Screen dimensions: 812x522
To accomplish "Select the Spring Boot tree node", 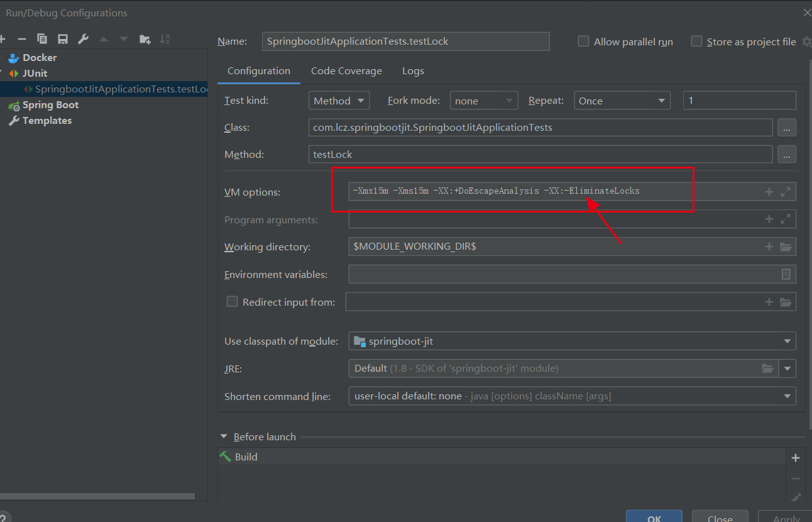I will point(50,105).
